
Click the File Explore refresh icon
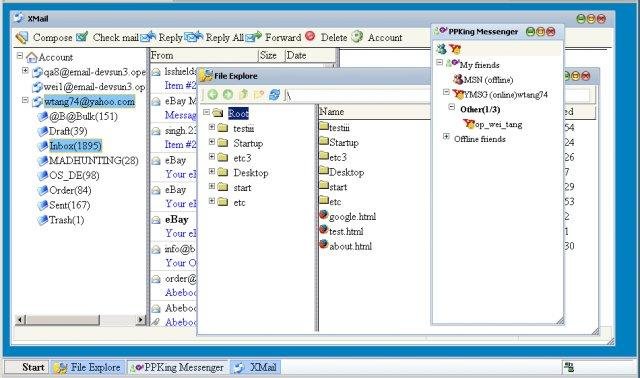(274, 95)
